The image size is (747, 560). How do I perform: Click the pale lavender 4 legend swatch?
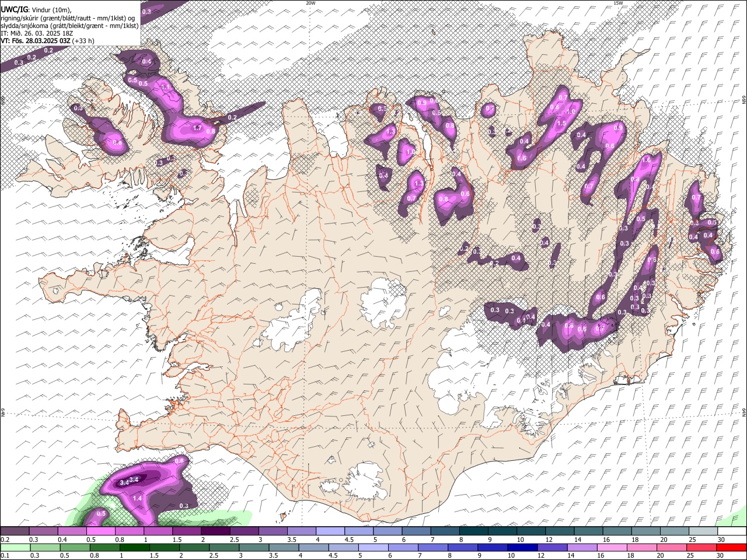click(x=330, y=531)
